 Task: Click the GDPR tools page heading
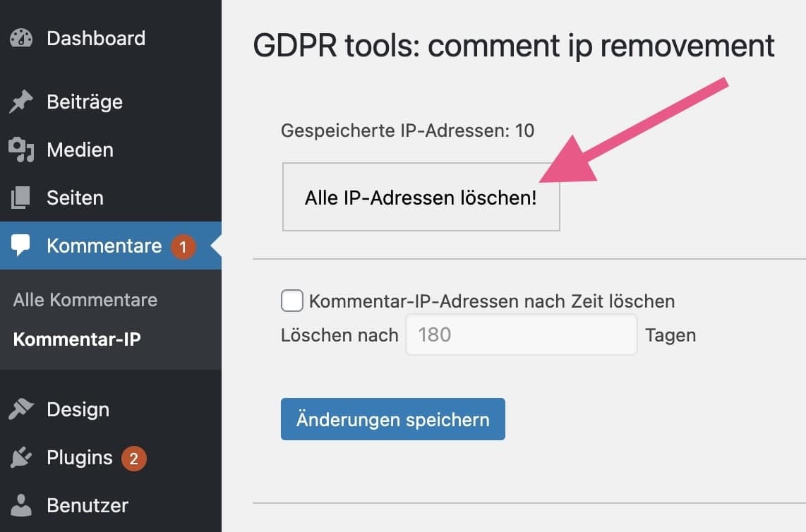coord(514,46)
